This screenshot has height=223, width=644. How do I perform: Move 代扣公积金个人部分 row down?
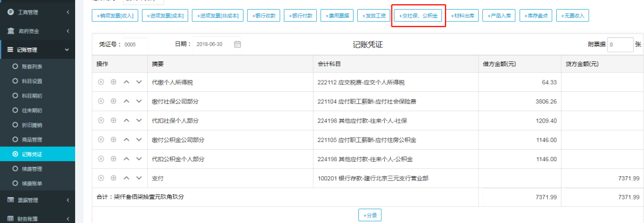click(140, 159)
